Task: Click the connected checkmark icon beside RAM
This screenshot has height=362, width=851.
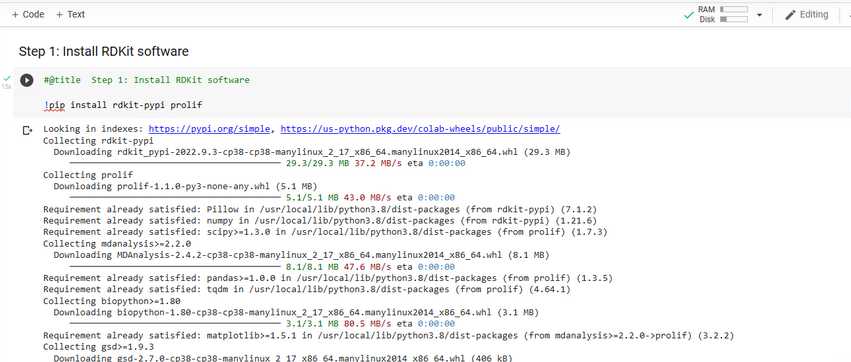Action: pyautogui.click(x=689, y=15)
